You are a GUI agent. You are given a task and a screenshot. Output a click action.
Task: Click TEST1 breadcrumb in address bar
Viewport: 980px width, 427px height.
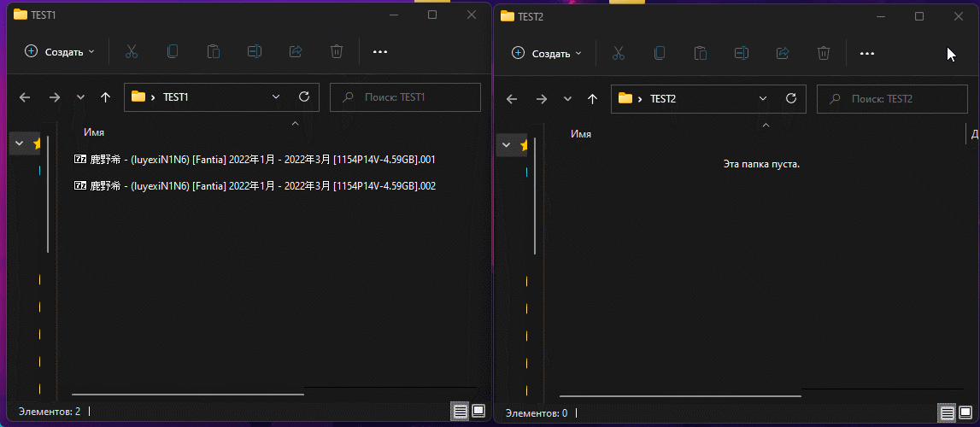(x=176, y=97)
